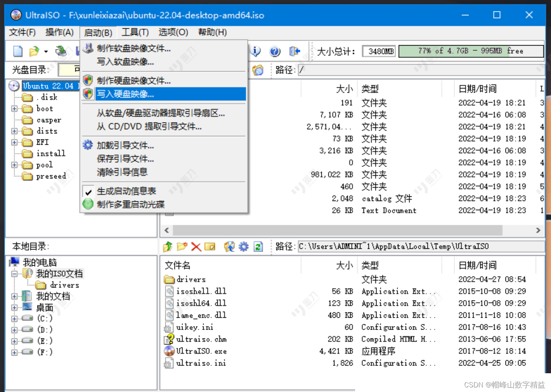Click the image path field showing /
Screen dimensions: 551x392
coord(421,70)
